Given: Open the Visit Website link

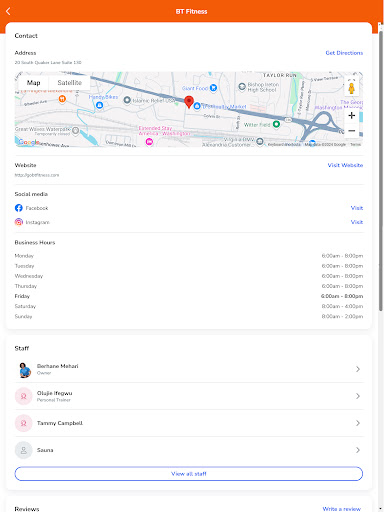Looking at the screenshot, I should click(x=345, y=165).
